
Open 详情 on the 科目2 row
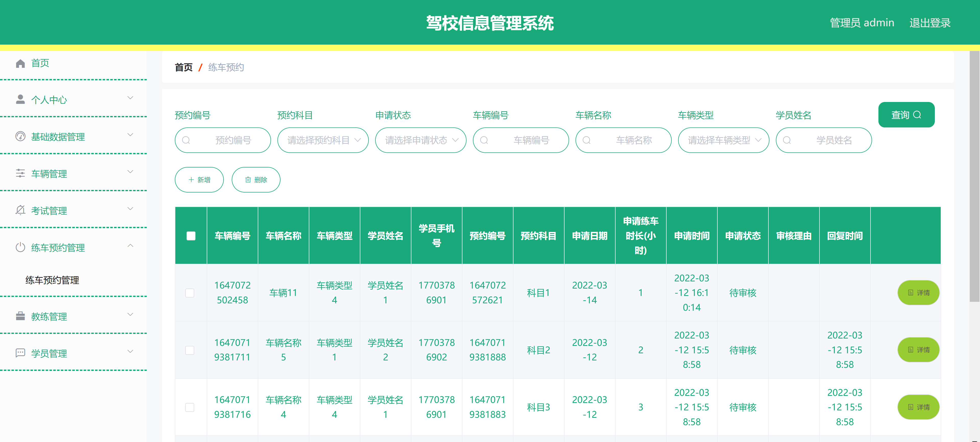point(918,350)
